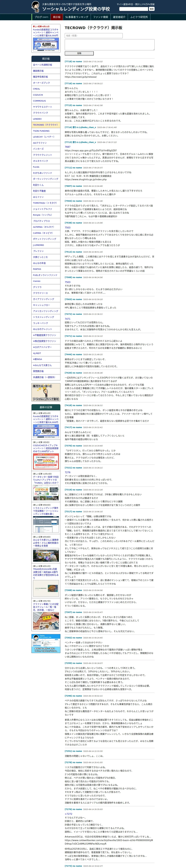
Task: Open AGクラファン board
Action: pyautogui.click(x=46, y=143)
